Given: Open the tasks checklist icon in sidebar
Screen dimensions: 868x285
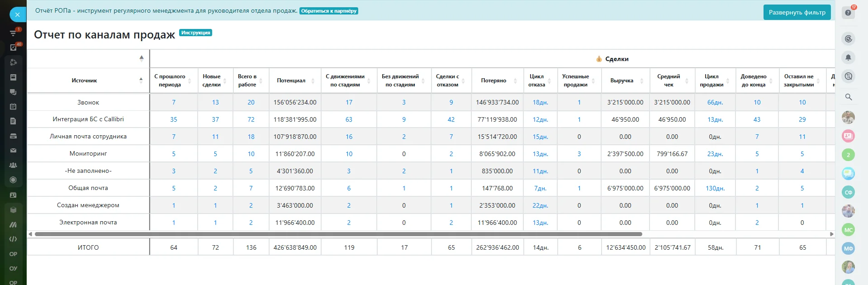Looking at the screenshot, I should point(13,47).
